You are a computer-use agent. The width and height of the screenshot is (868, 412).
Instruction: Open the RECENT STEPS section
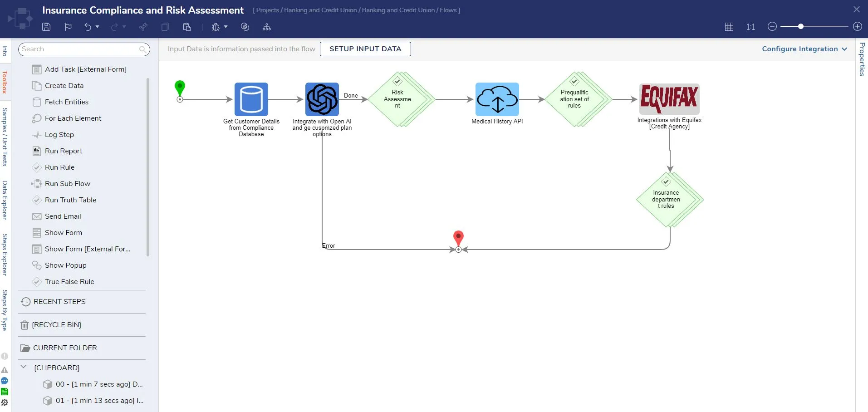[x=54, y=302]
